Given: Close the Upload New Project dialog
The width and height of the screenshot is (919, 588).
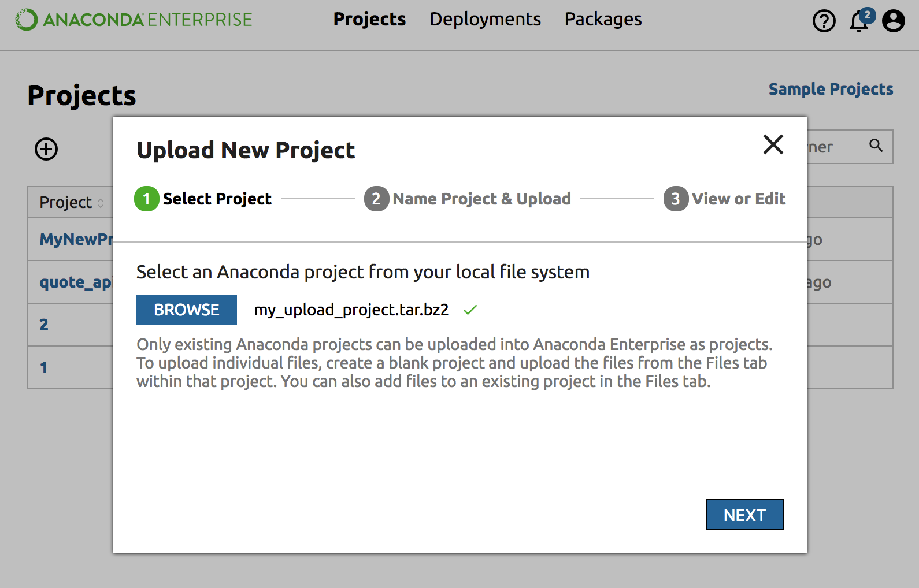Looking at the screenshot, I should point(773,144).
